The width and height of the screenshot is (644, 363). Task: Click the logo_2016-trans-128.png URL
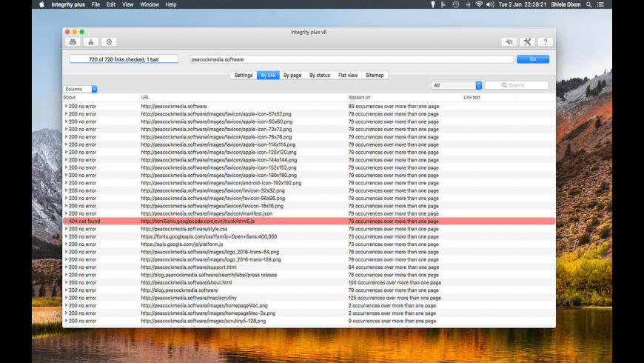coord(211,259)
